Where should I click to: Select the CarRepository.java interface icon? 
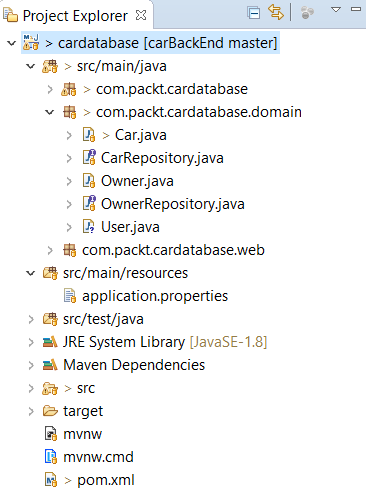(x=89, y=158)
